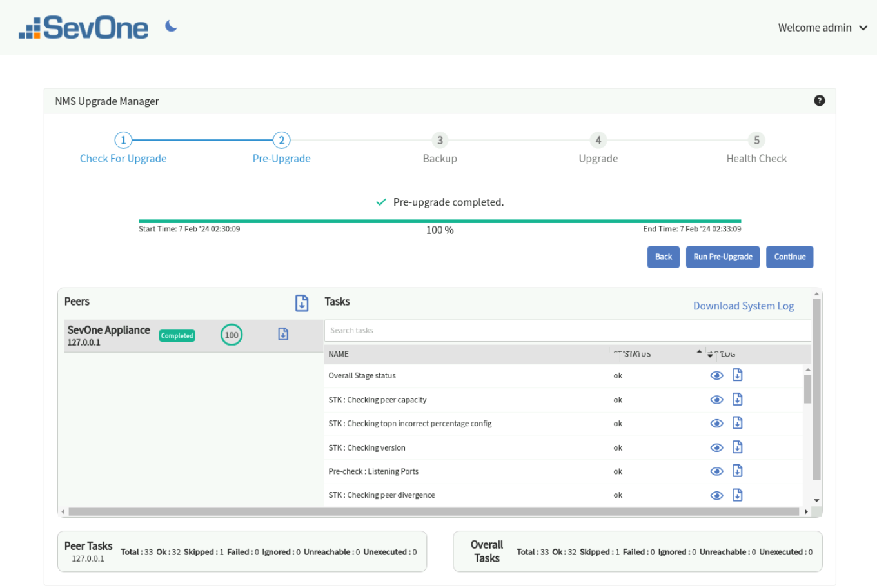Download log for topn incorrect percentage config
This screenshot has height=588, width=877.
click(738, 423)
